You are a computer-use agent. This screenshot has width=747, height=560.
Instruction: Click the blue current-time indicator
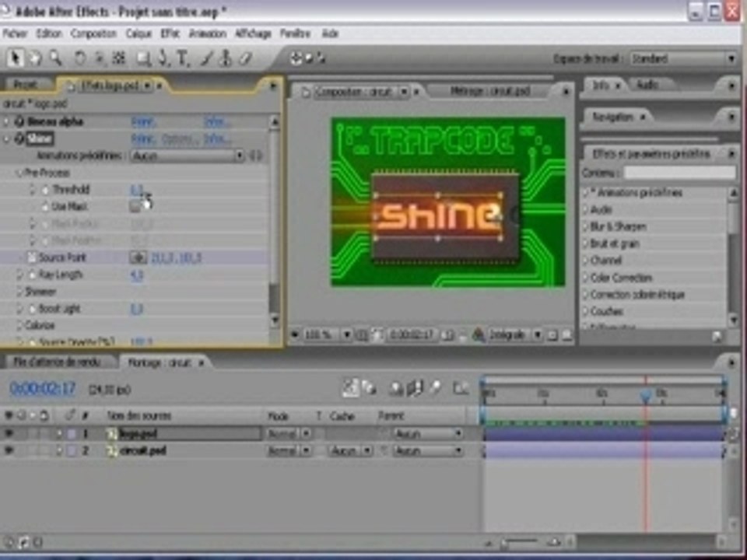point(646,395)
